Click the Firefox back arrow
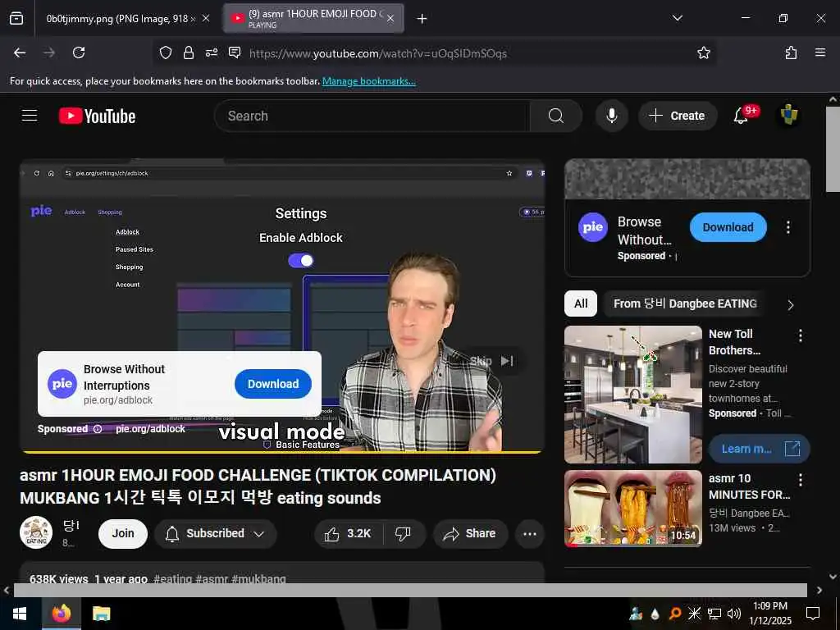Image resolution: width=840 pixels, height=630 pixels. click(20, 52)
